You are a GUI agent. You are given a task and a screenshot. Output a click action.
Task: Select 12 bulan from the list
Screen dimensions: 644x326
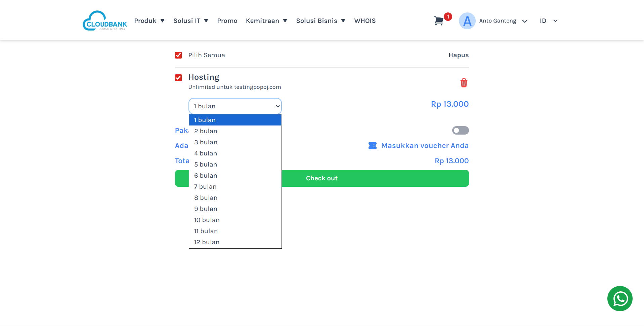[207, 242]
